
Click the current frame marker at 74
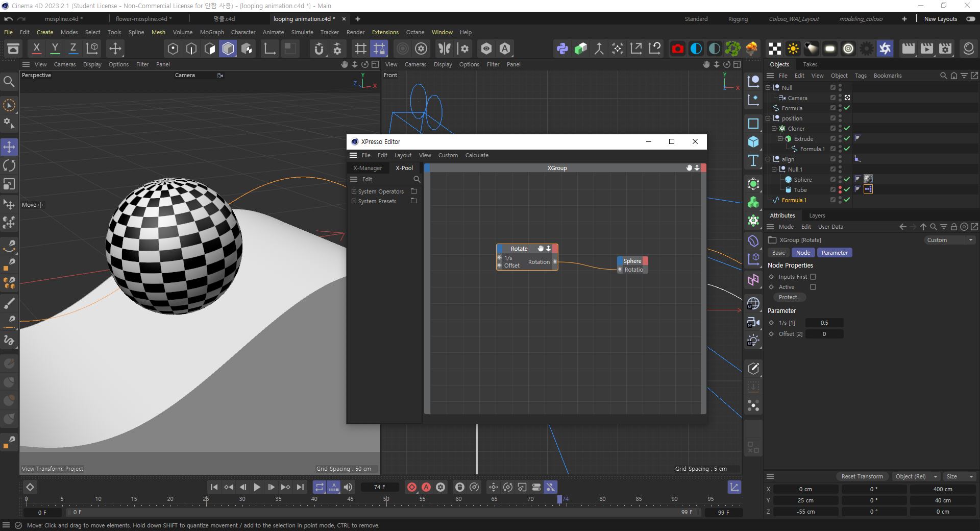560,499
